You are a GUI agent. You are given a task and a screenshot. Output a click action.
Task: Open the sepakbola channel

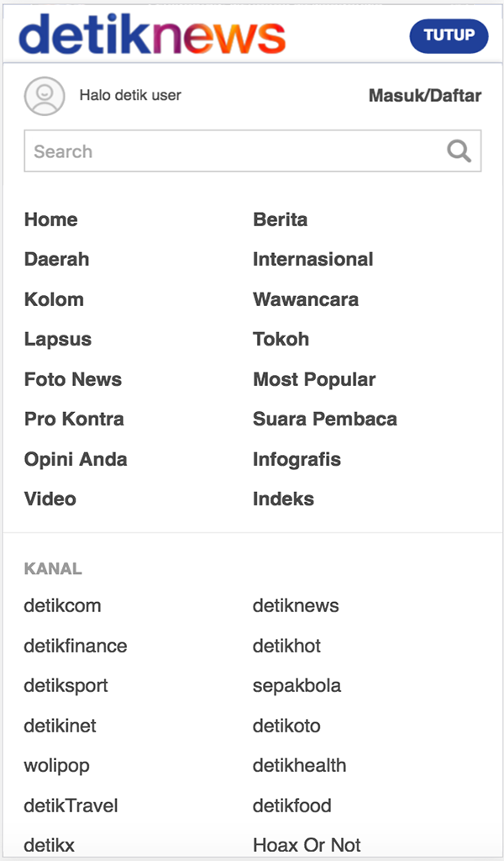pyautogui.click(x=296, y=685)
